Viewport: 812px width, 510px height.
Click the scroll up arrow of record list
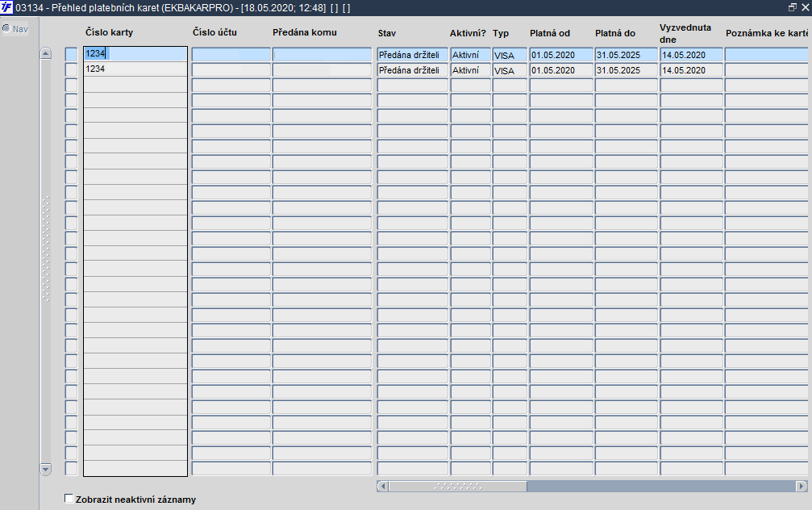point(46,53)
